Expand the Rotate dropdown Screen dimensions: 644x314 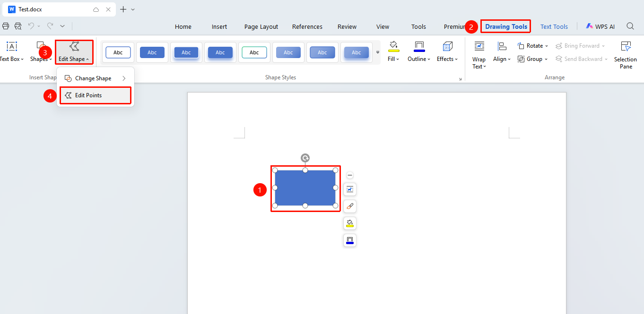[547, 46]
